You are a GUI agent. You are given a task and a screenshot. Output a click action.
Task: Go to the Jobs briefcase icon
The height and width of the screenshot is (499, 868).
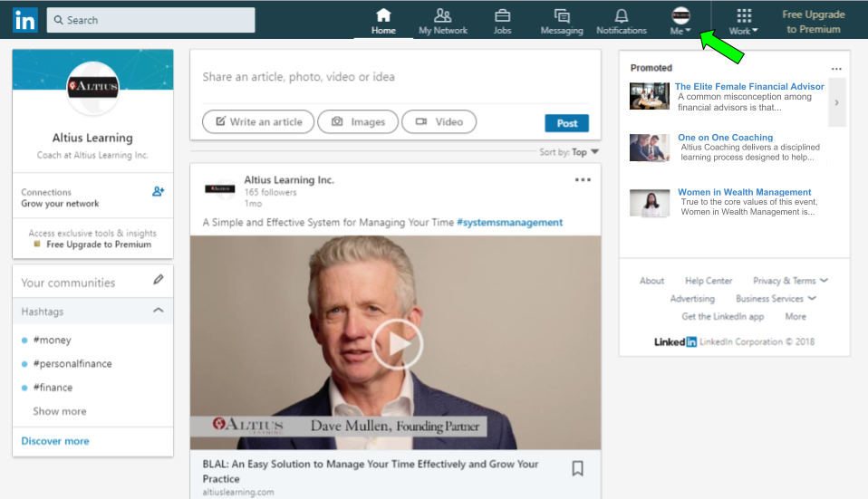(x=502, y=16)
